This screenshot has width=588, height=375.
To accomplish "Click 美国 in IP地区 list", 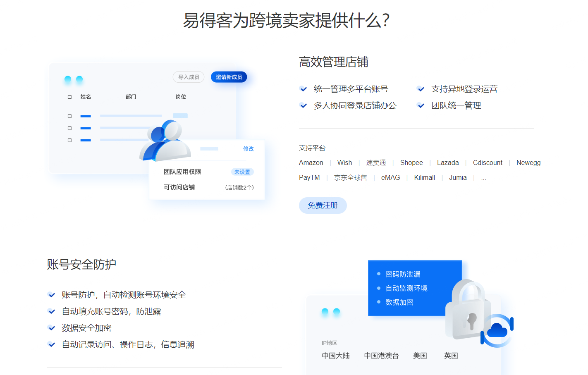I will pos(420,356).
